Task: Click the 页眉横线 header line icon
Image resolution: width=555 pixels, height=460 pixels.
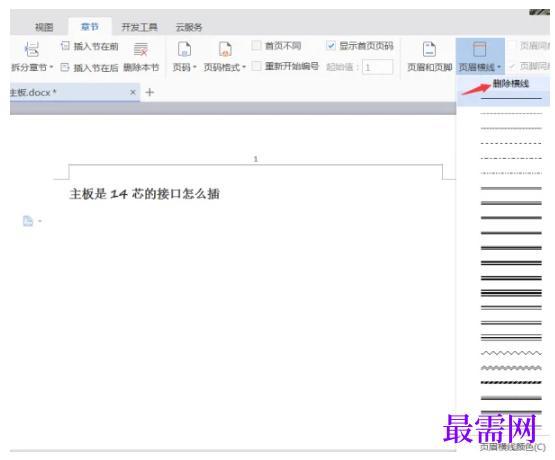Action: point(480,49)
